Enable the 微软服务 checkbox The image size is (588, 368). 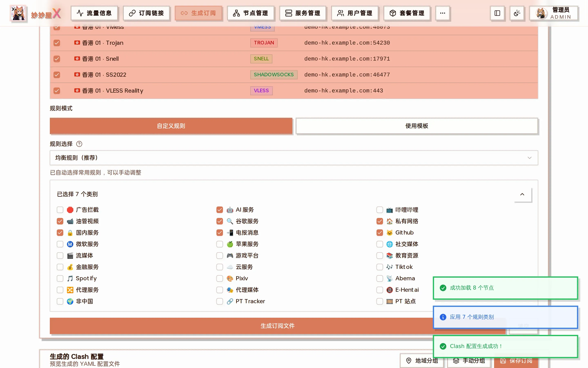(60, 244)
